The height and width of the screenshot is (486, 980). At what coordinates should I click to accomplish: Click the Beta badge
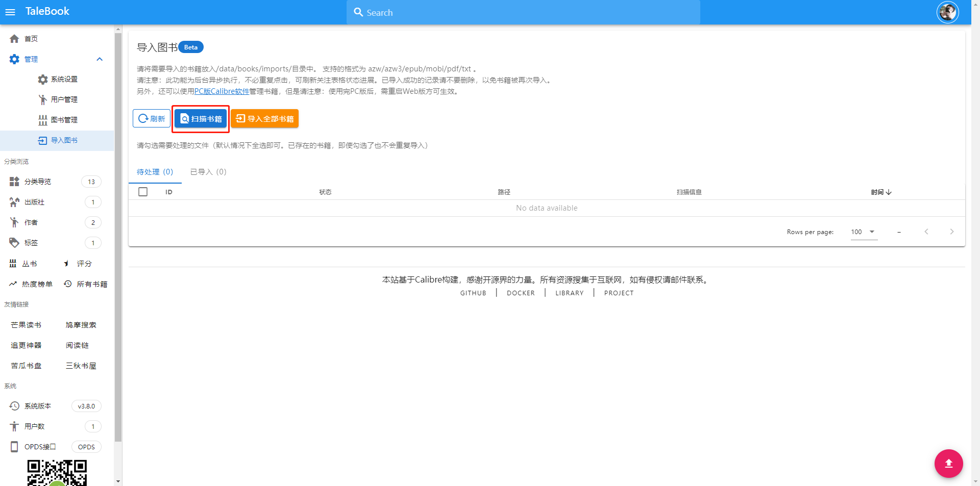191,47
